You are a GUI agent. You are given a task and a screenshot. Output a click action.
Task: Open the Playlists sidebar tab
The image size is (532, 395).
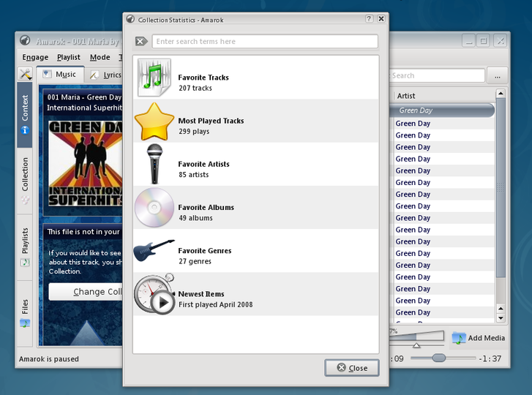pyautogui.click(x=25, y=247)
